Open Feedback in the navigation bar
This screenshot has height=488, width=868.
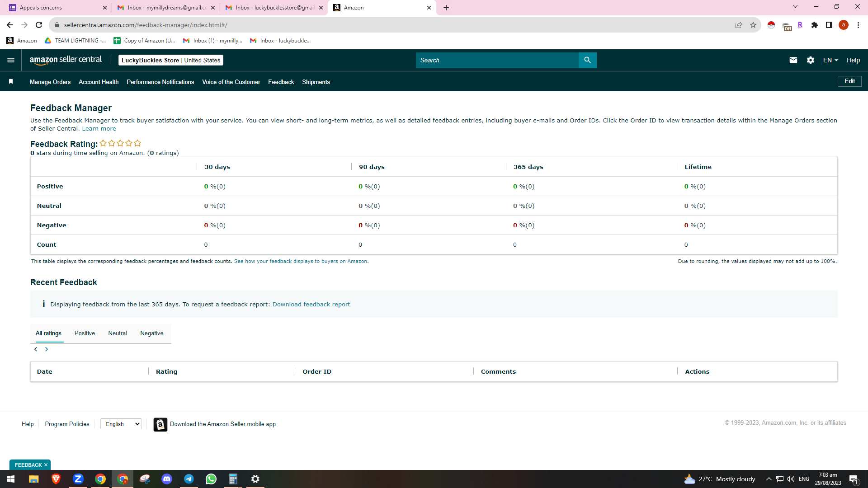click(281, 82)
